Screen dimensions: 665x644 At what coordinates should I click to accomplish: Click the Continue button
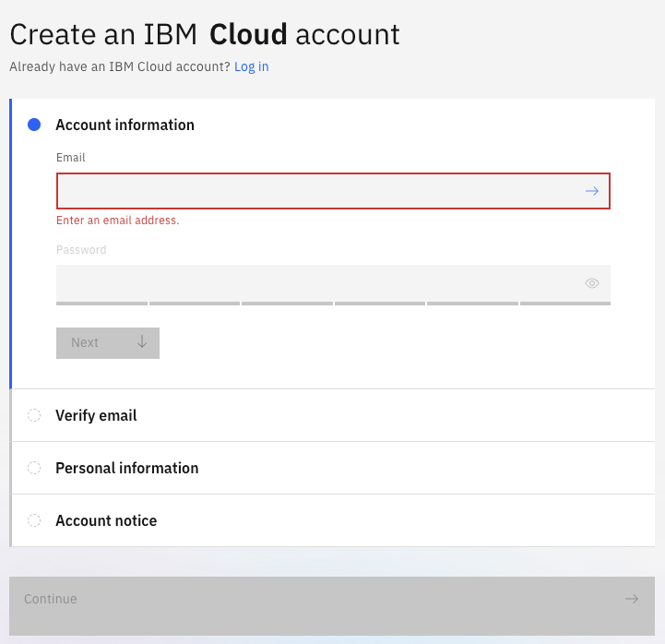pos(332,605)
